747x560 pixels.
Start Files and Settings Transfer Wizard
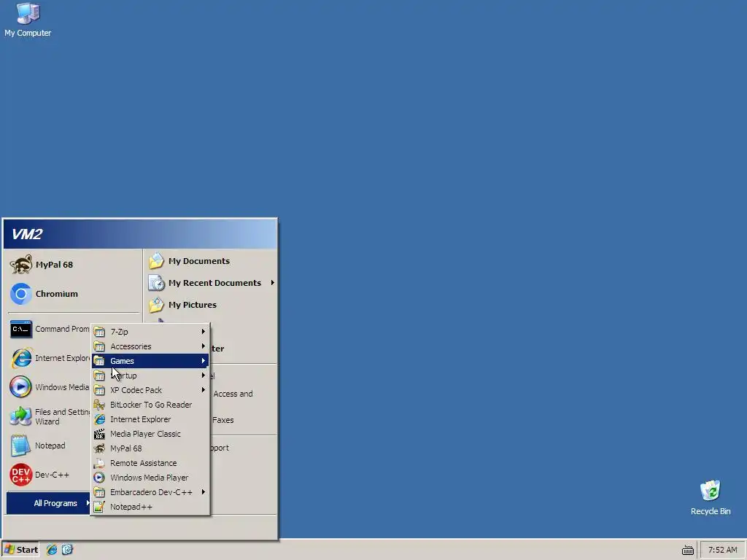49,416
